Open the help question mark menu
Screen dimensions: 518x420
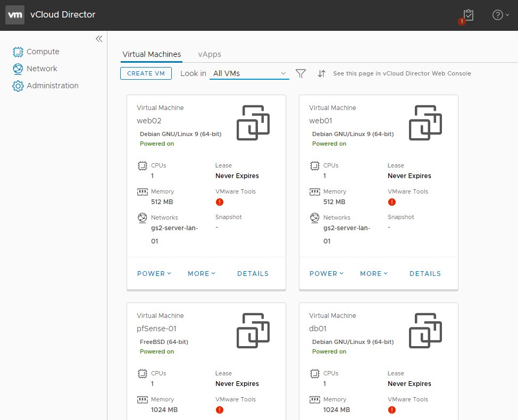[500, 15]
